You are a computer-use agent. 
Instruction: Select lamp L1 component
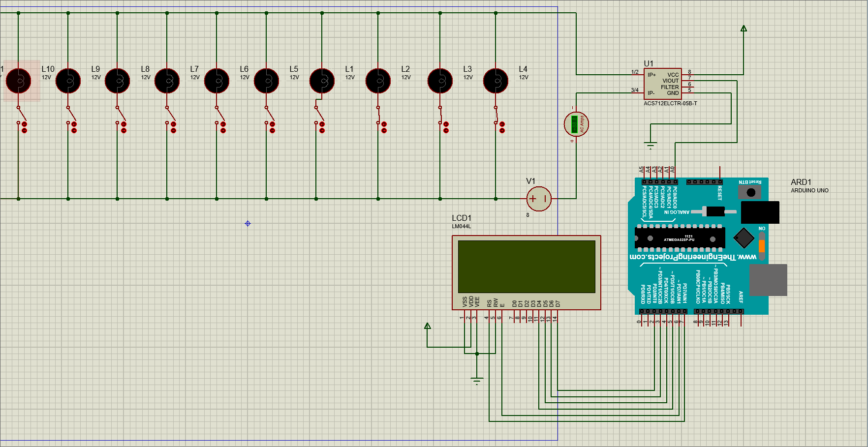click(x=322, y=81)
